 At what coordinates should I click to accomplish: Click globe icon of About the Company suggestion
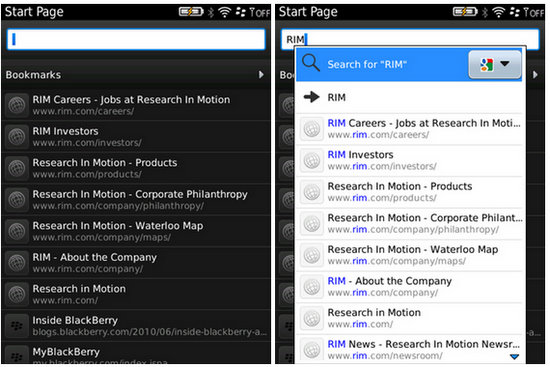pyautogui.click(x=311, y=287)
